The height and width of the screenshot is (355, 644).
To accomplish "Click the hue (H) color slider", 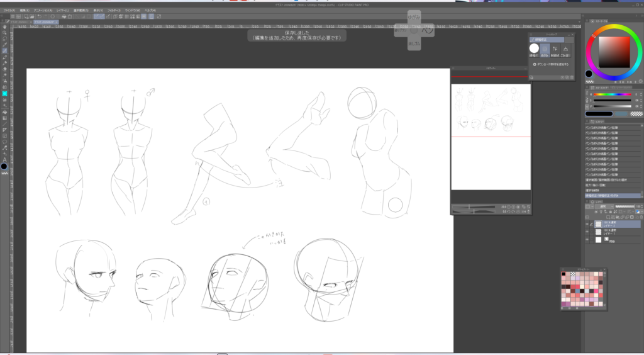I will click(612, 94).
